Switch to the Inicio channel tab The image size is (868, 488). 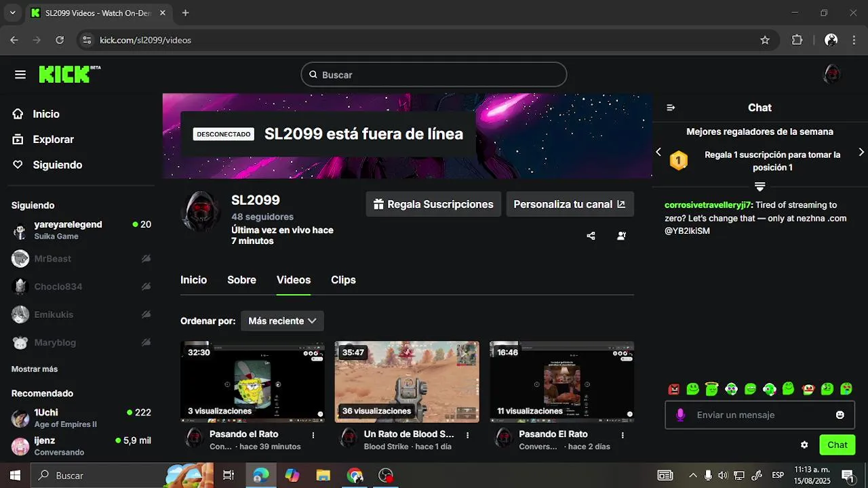(x=194, y=280)
